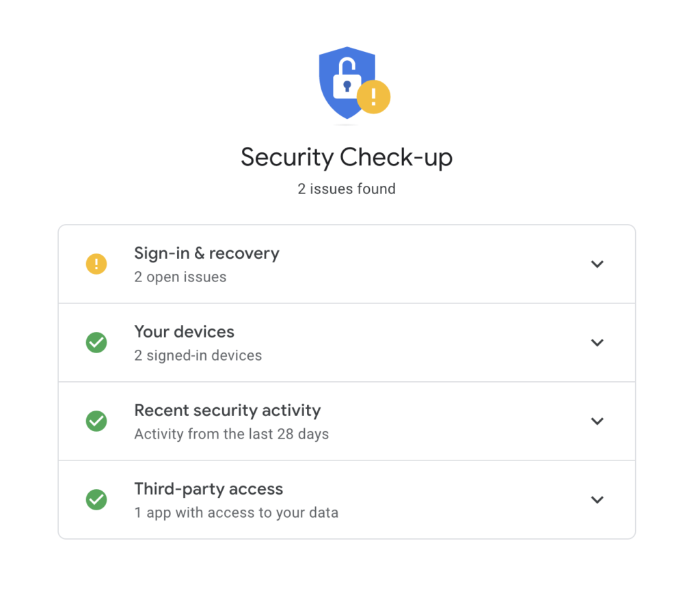The height and width of the screenshot is (595, 700).
Task: Expand Sign-in & recovery using its chevron
Action: 597,264
